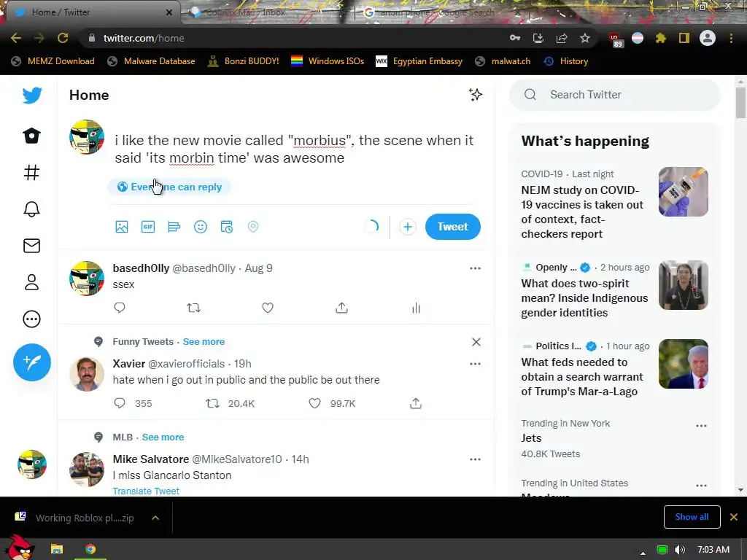Switch to the Home / Twitter tab

coord(93,12)
